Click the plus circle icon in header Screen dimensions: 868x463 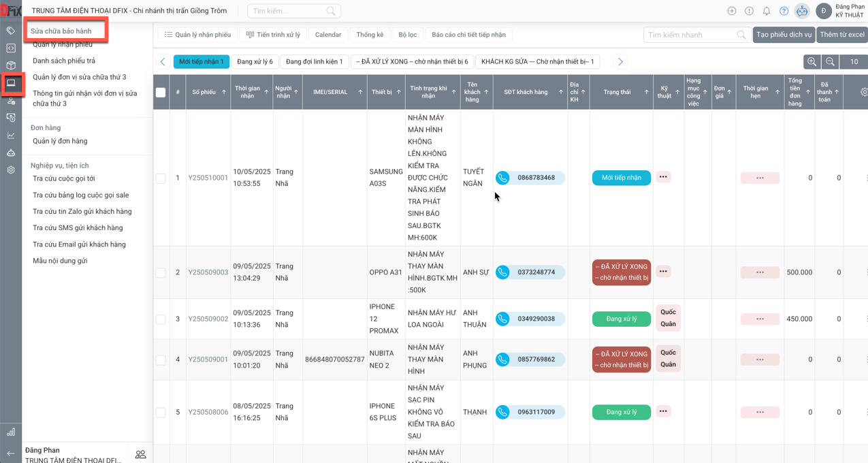click(732, 11)
